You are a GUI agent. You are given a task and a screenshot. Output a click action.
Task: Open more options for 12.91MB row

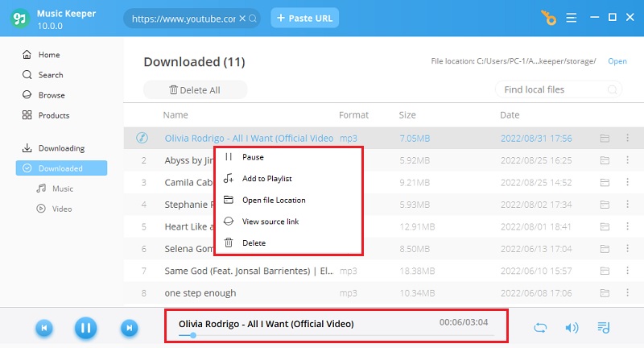[627, 226]
